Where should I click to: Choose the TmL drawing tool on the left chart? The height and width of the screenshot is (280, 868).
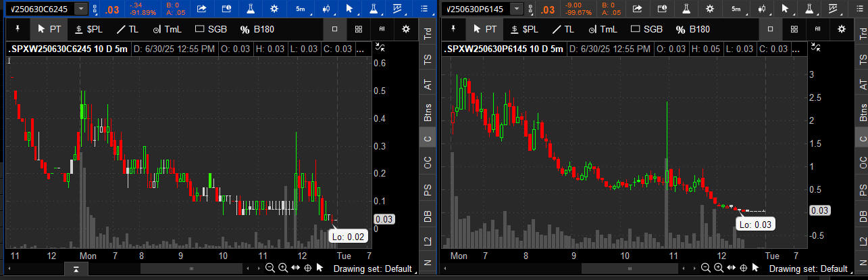(x=168, y=29)
